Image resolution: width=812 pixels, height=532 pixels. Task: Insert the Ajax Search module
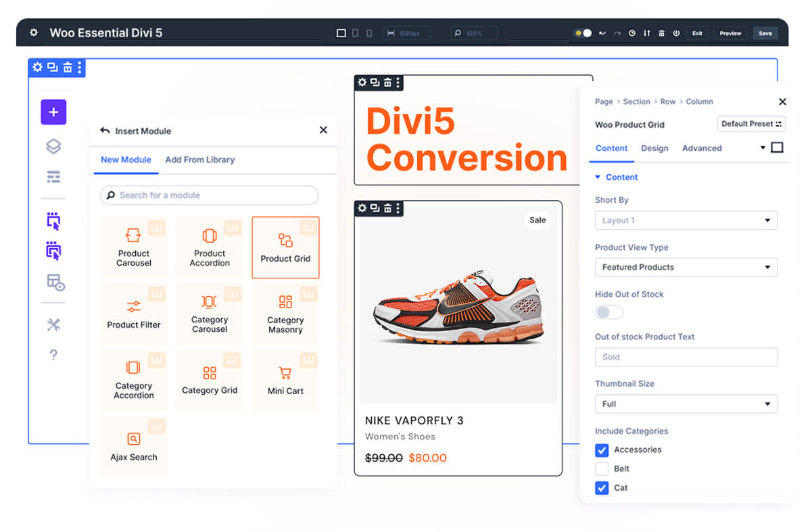point(134,446)
